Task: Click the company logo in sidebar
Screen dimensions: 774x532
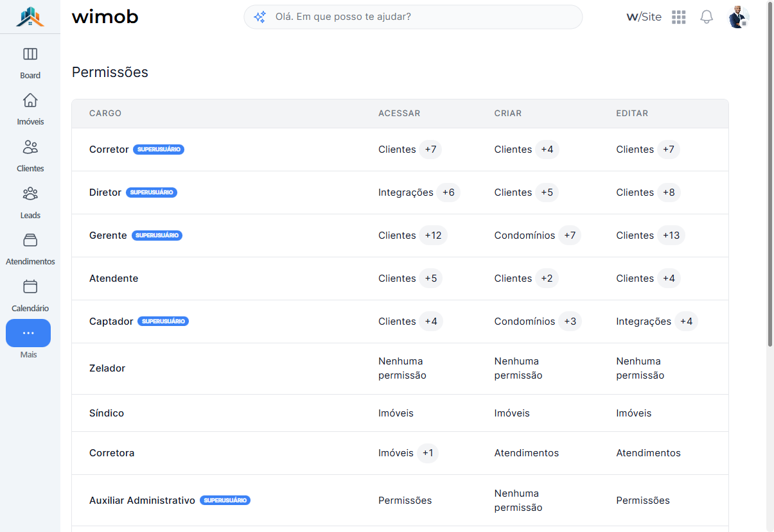Action: pos(30,17)
